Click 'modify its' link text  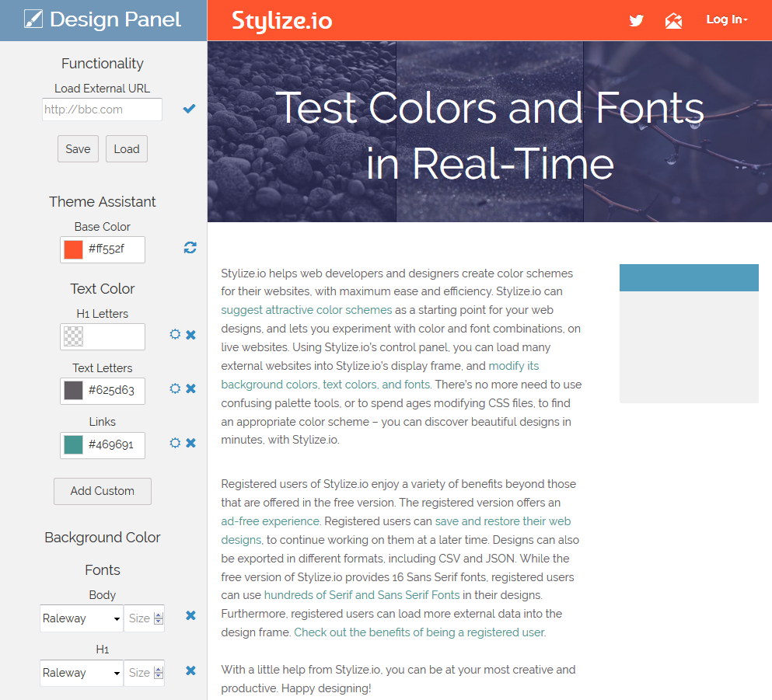tap(514, 365)
